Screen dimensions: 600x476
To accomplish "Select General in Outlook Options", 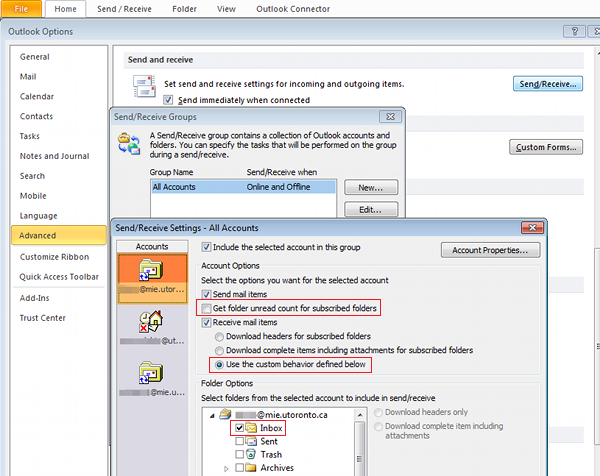I will 34,57.
